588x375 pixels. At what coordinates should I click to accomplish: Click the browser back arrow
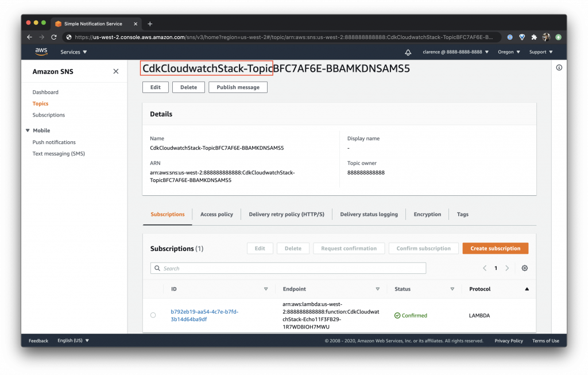coord(30,37)
